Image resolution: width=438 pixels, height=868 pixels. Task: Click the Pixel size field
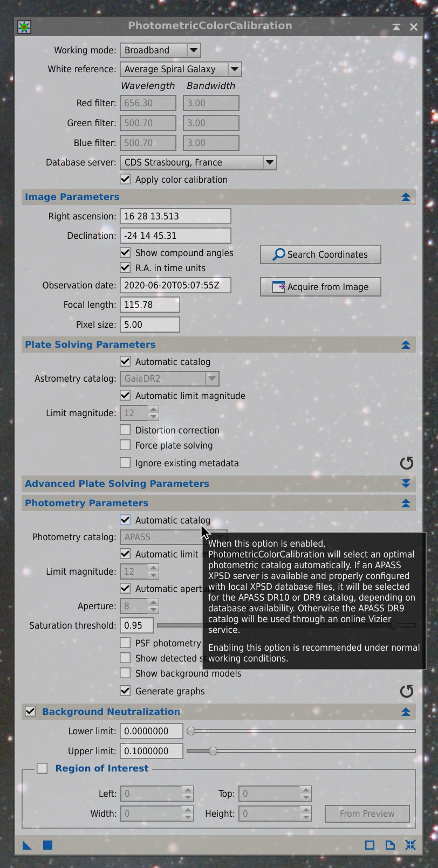[150, 325]
